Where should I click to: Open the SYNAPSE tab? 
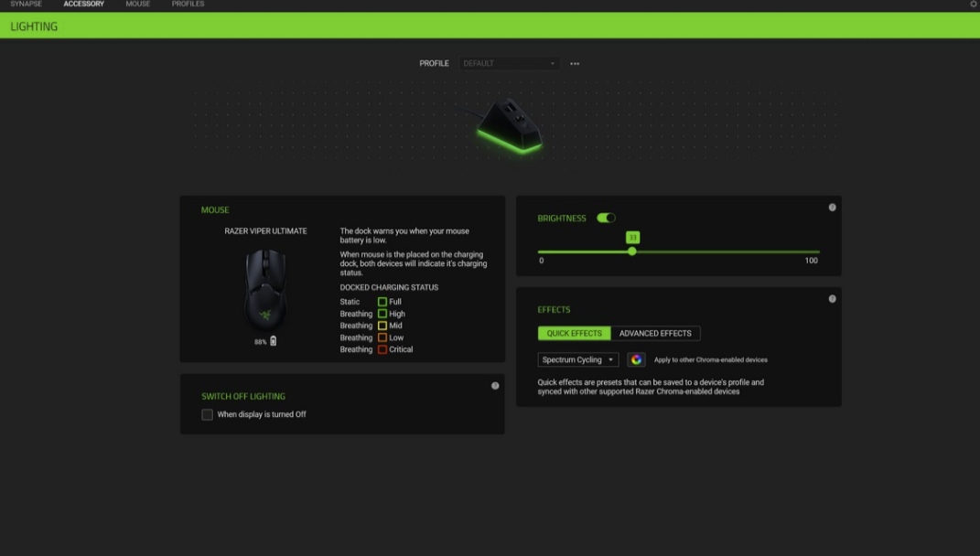coord(27,4)
